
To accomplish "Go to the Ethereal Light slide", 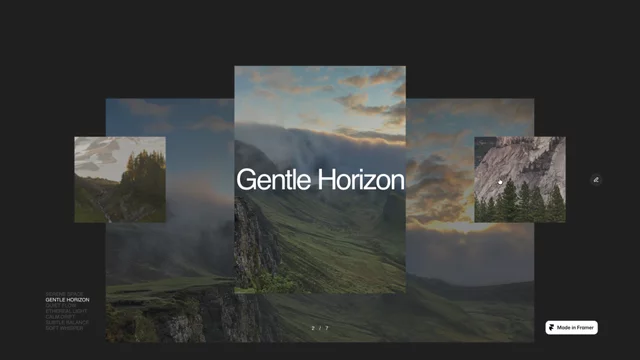I will [x=66, y=311].
